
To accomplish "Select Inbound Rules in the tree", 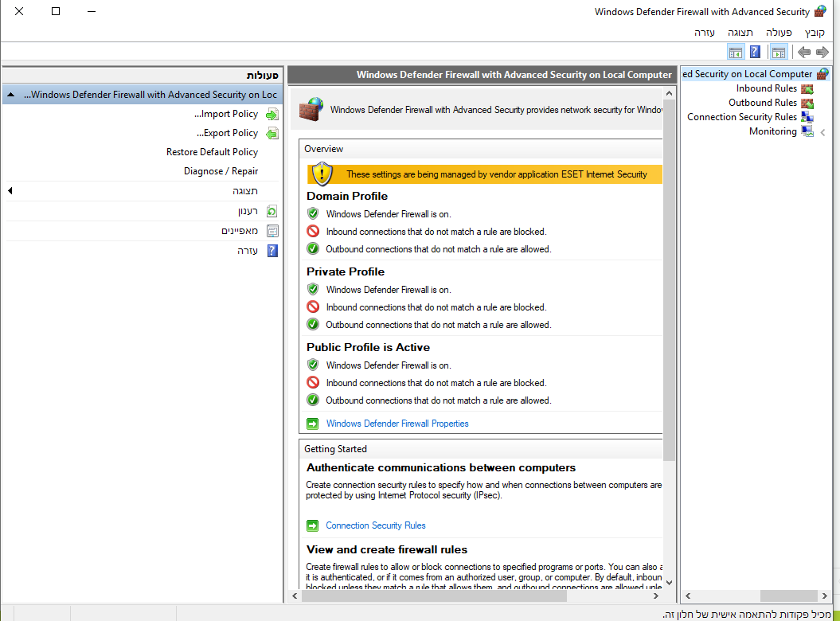I will pos(766,89).
